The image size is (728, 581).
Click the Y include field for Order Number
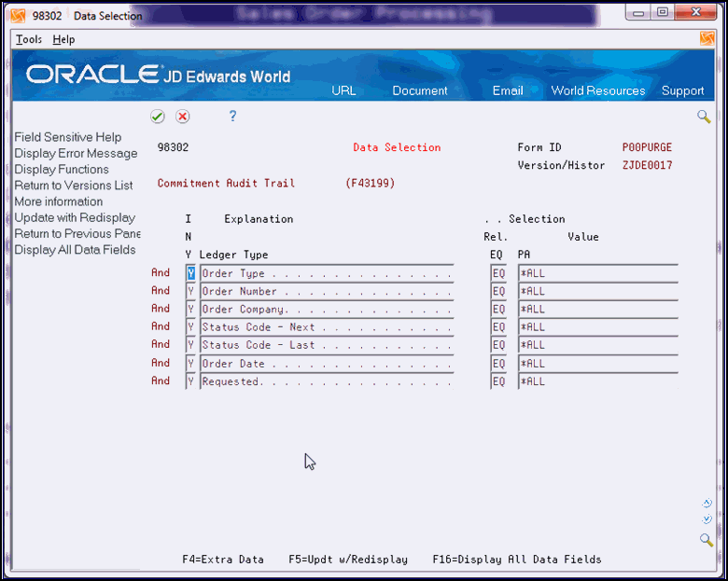click(x=190, y=291)
